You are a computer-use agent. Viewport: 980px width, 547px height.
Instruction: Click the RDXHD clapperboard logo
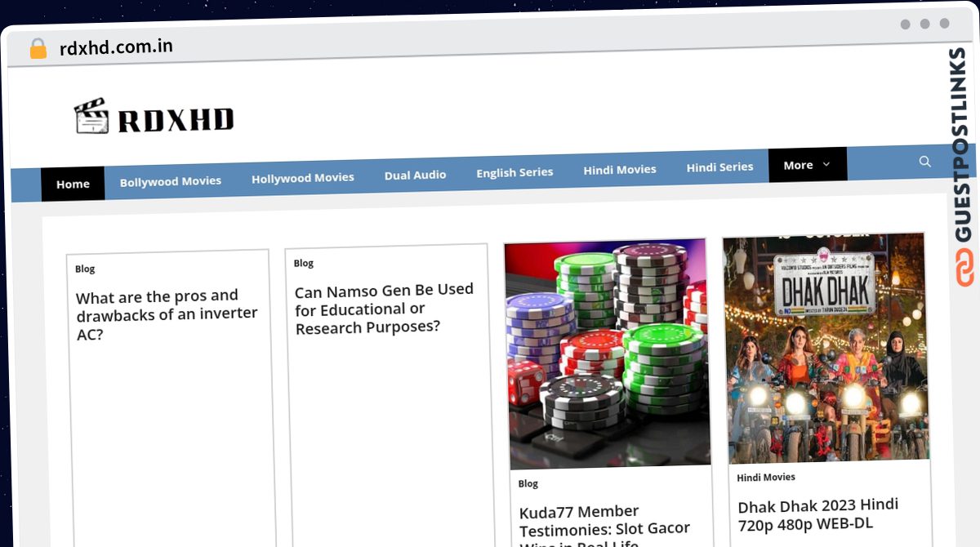pos(154,118)
